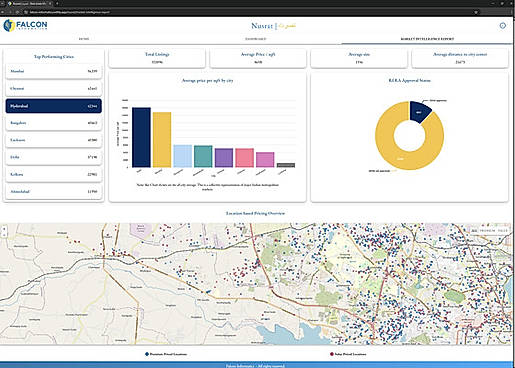
Task: Select Chennai in Top Performing Cities
Action: (54, 89)
